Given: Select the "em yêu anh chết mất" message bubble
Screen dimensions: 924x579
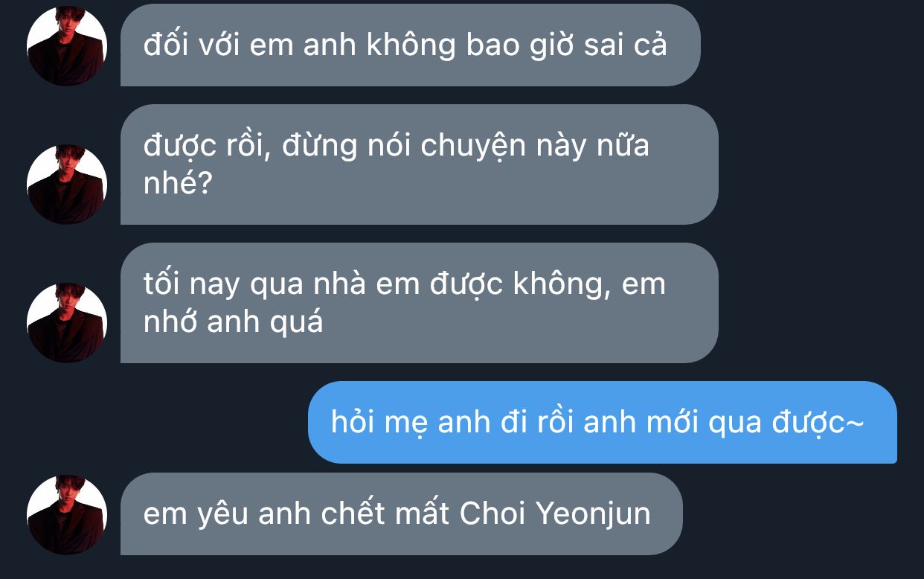Looking at the screenshot, I should pos(402,514).
